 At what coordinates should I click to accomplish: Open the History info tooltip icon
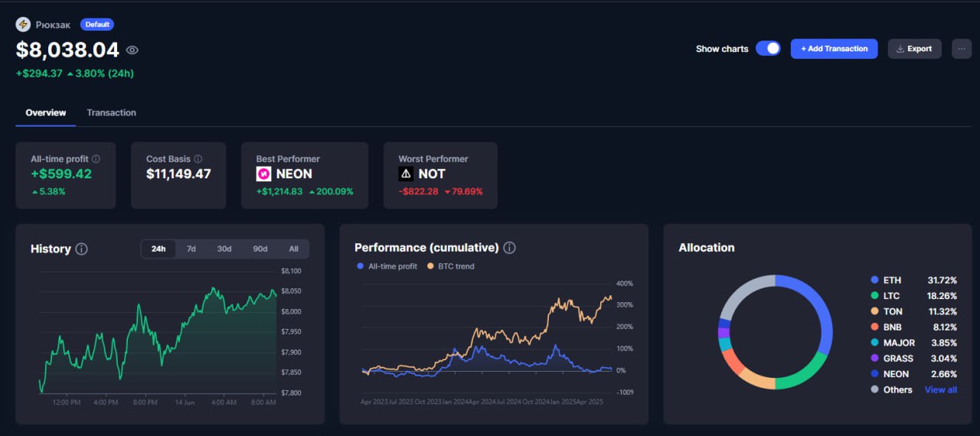tap(82, 249)
